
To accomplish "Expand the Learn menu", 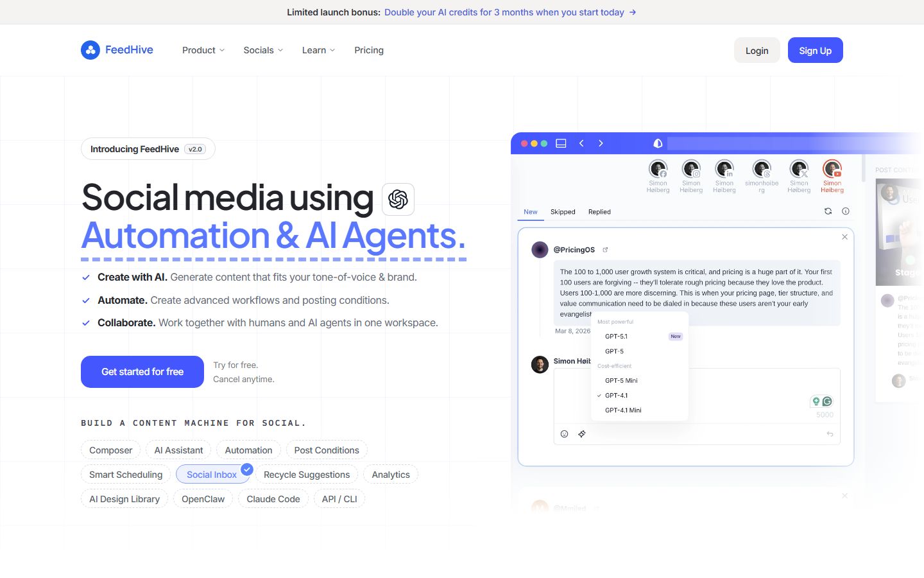I will 319,50.
